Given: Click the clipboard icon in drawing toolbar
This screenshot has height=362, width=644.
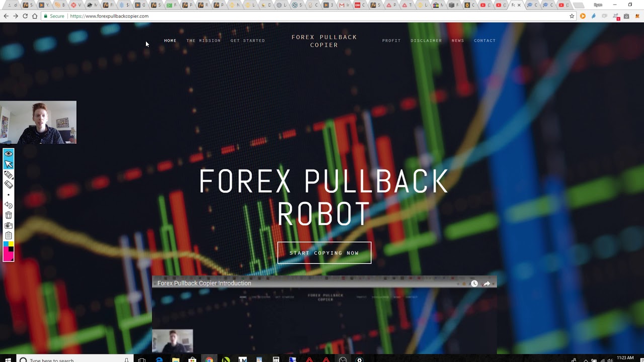Looking at the screenshot, I should (9, 236).
